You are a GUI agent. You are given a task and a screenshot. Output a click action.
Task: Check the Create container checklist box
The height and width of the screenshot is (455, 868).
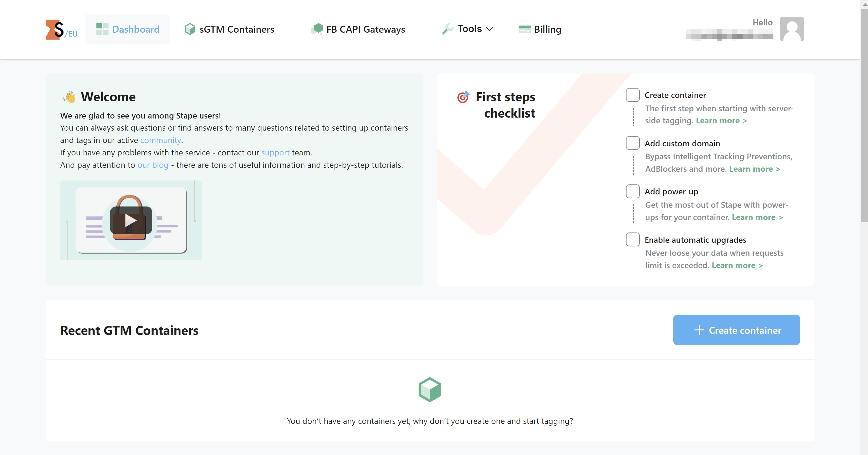633,95
